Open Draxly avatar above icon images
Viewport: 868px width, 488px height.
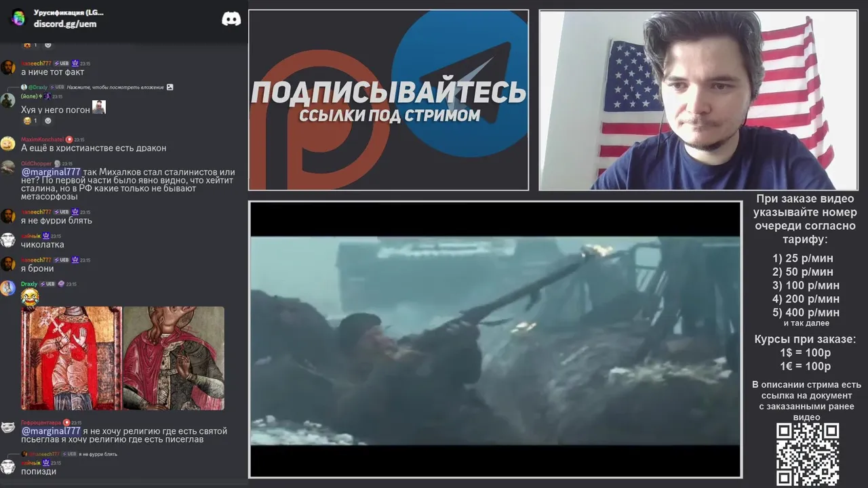pos(7,288)
